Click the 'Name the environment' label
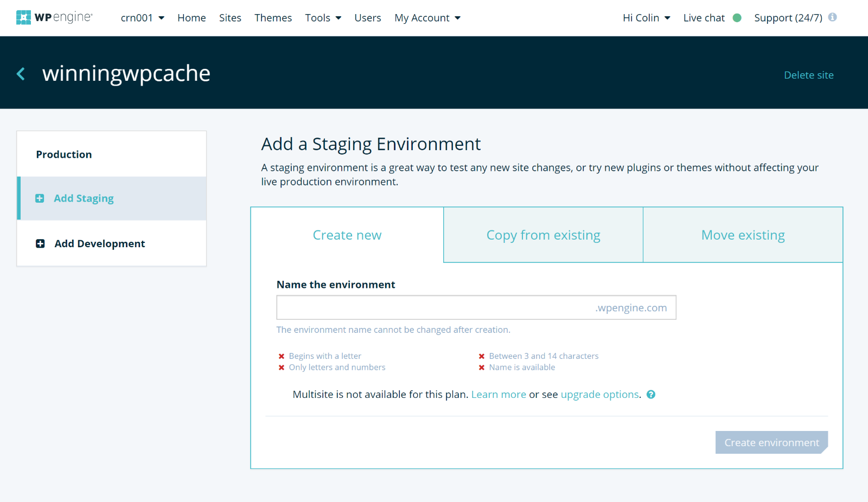868x502 pixels. click(x=336, y=285)
